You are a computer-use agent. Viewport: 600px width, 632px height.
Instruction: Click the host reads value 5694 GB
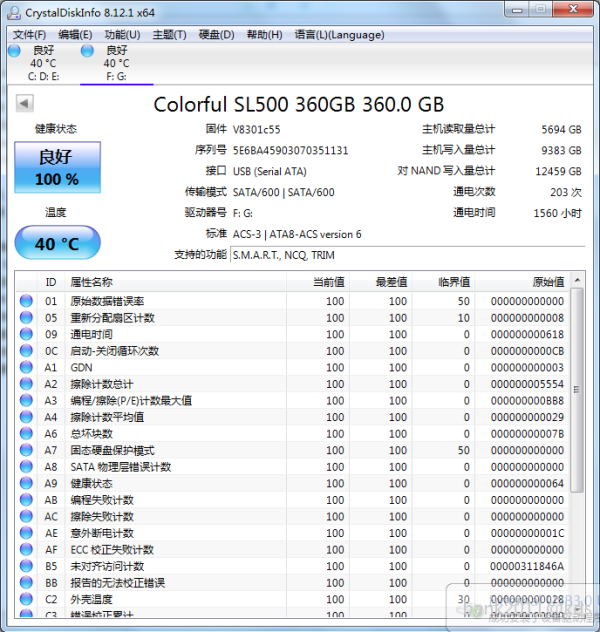pos(561,129)
